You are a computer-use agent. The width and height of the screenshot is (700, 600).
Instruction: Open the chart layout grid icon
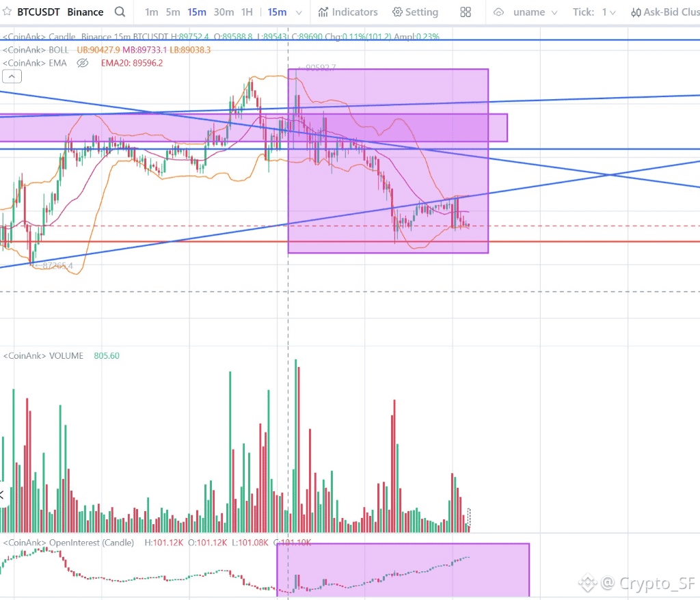(465, 12)
